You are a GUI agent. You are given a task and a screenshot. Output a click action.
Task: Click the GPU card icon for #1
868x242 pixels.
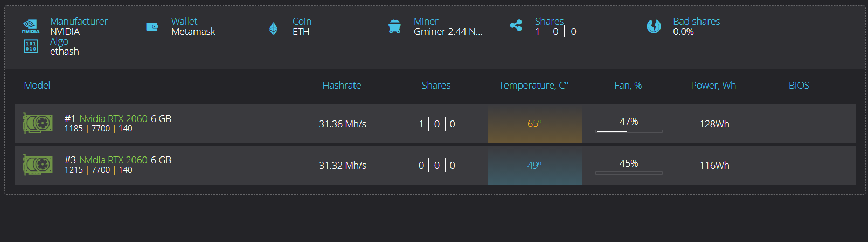tap(38, 123)
